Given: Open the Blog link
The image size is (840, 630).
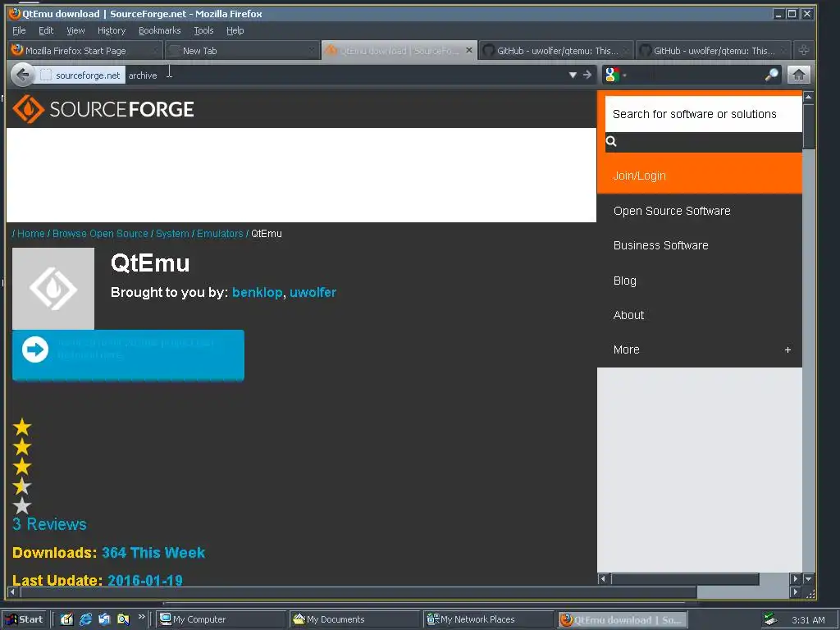Looking at the screenshot, I should (624, 281).
